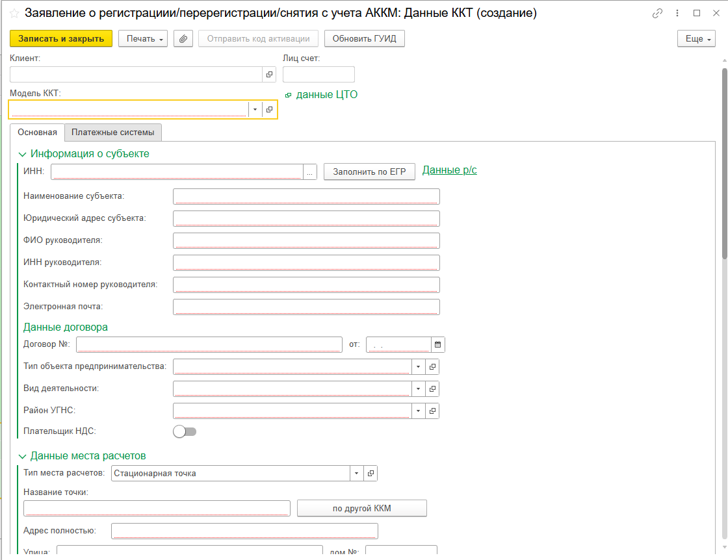
Task: Click Записать и закрыть button
Action: (61, 38)
